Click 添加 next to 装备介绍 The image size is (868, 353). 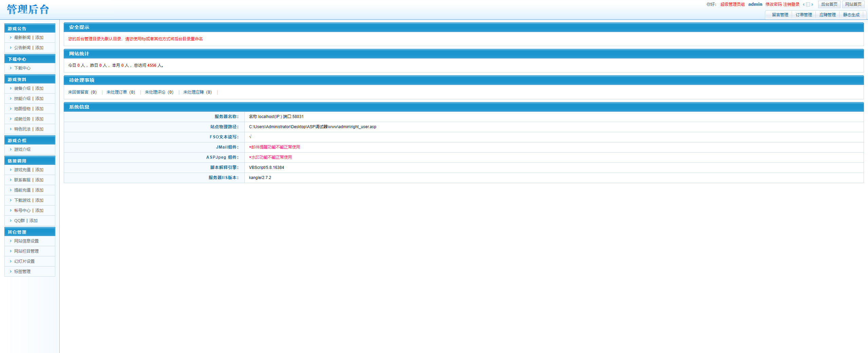tap(39, 89)
